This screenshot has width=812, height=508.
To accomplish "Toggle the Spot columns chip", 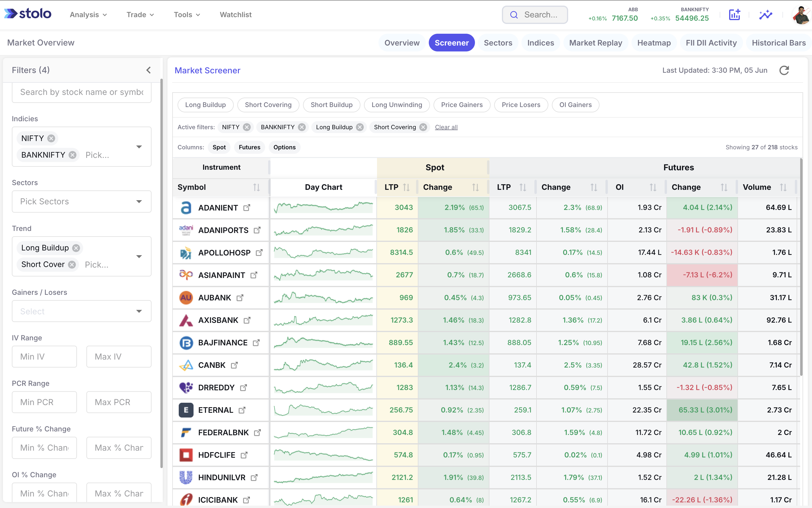I will (x=219, y=147).
